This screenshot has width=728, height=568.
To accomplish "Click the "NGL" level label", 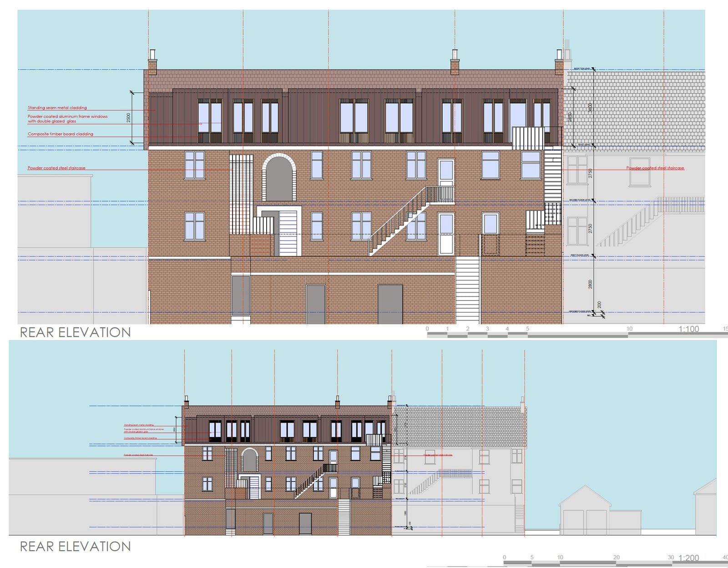I will point(589,315).
